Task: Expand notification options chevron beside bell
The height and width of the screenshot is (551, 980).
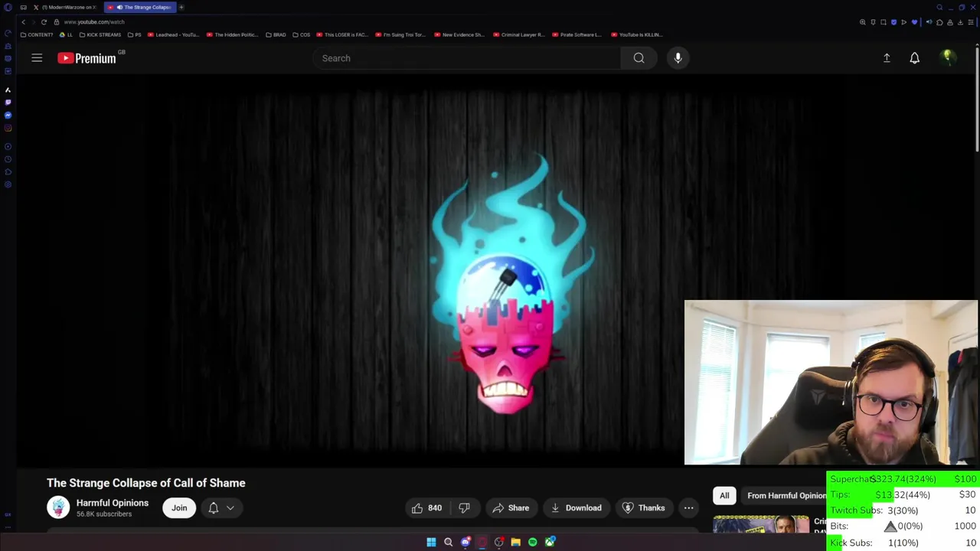Action: click(230, 508)
